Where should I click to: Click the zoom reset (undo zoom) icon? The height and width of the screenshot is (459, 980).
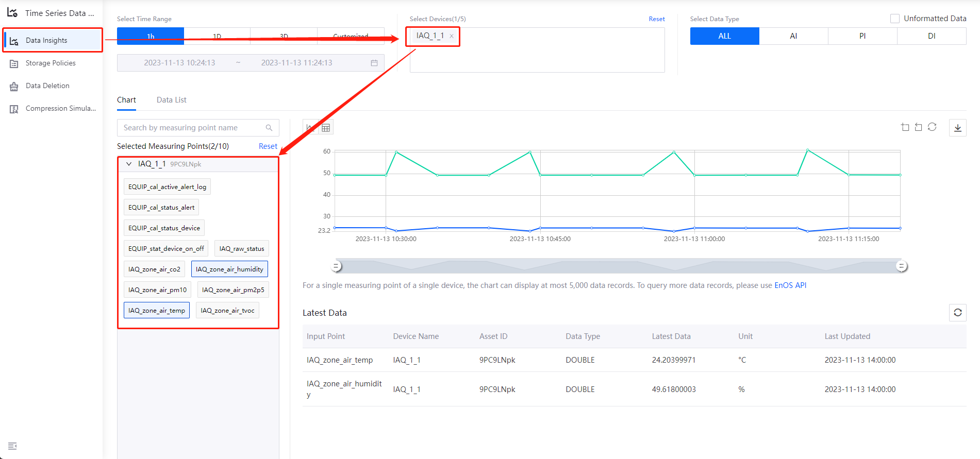[918, 127]
